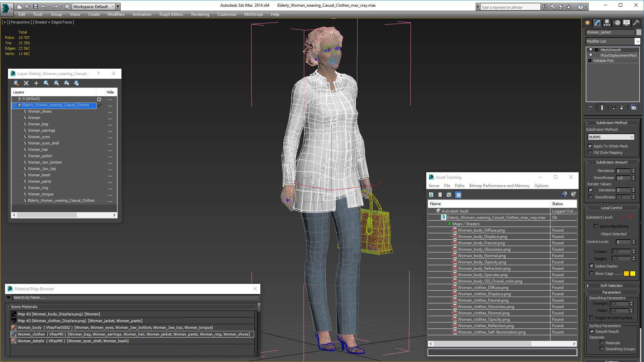Select Table View icon in Asset Tracking
This screenshot has height=362, width=644.
tap(459, 195)
